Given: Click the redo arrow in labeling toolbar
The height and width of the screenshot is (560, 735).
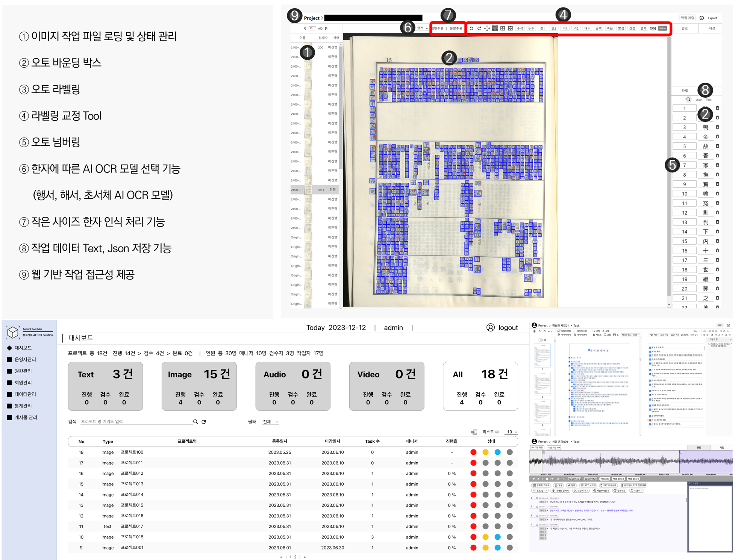Looking at the screenshot, I should [x=479, y=28].
